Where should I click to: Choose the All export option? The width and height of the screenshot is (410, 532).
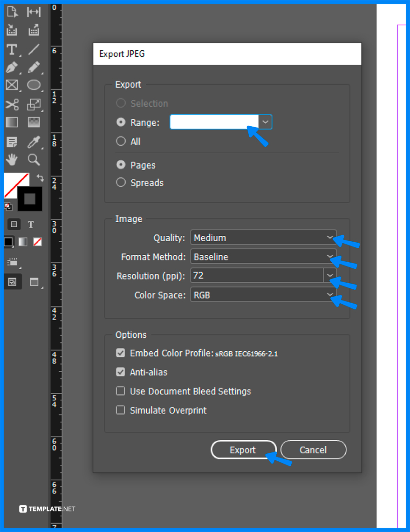click(120, 141)
